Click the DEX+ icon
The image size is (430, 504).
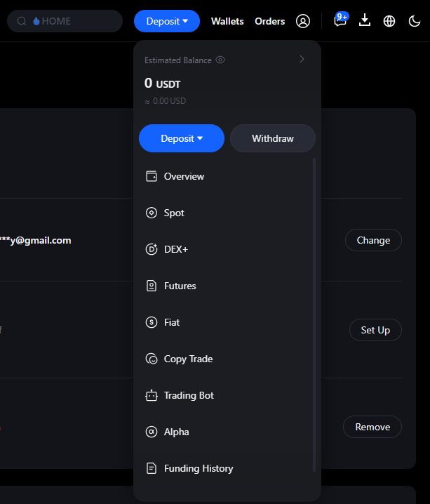coord(152,249)
